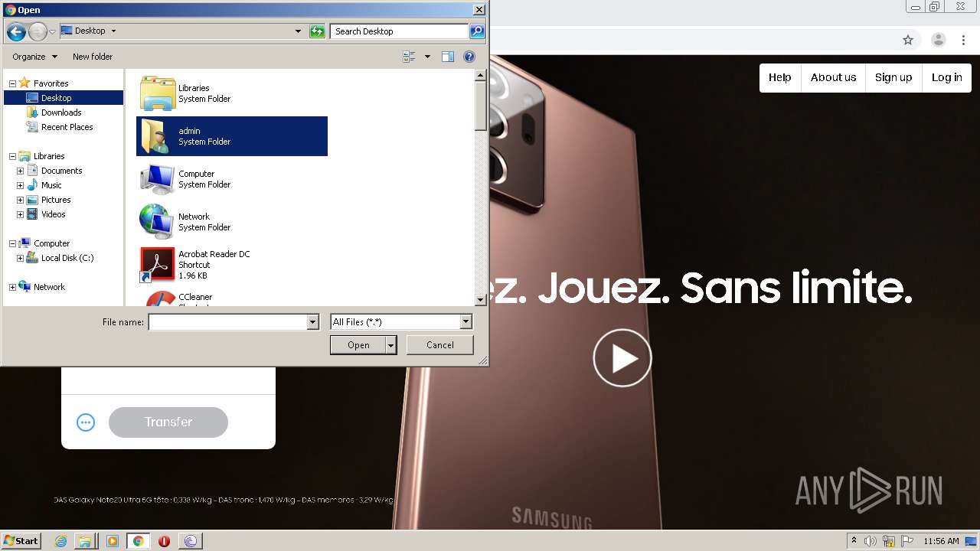Open the File name dropdown arrow
The width and height of the screenshot is (980, 551).
(x=312, y=322)
